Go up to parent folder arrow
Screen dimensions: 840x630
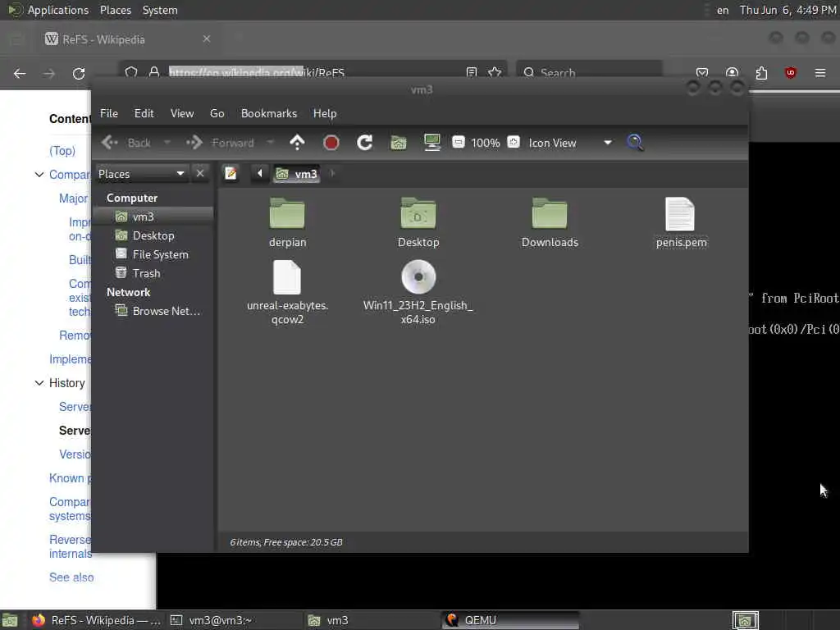coord(297,143)
